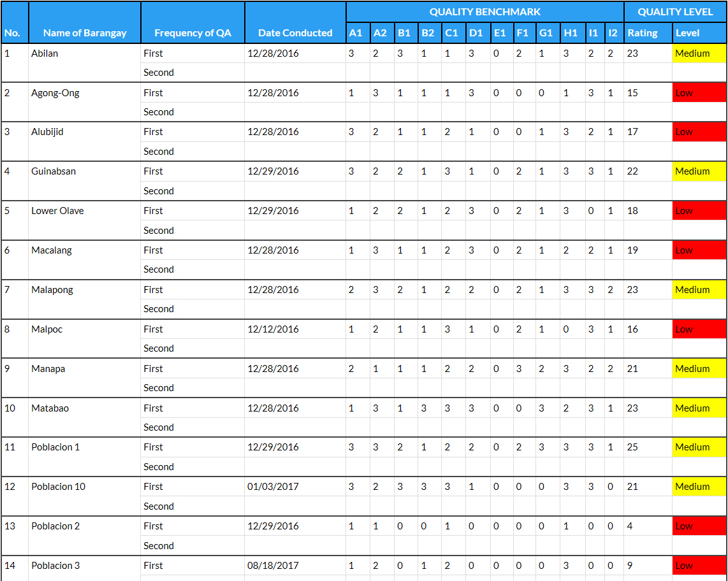This screenshot has height=581, width=728.
Task: Click Manapa's yellow Medium level cell
Action: point(699,368)
